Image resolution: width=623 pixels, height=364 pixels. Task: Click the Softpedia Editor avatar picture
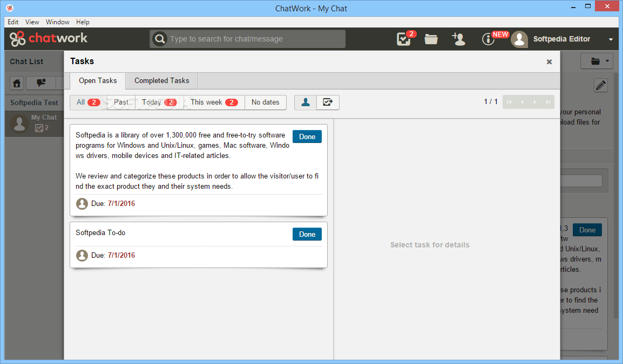[x=519, y=39]
